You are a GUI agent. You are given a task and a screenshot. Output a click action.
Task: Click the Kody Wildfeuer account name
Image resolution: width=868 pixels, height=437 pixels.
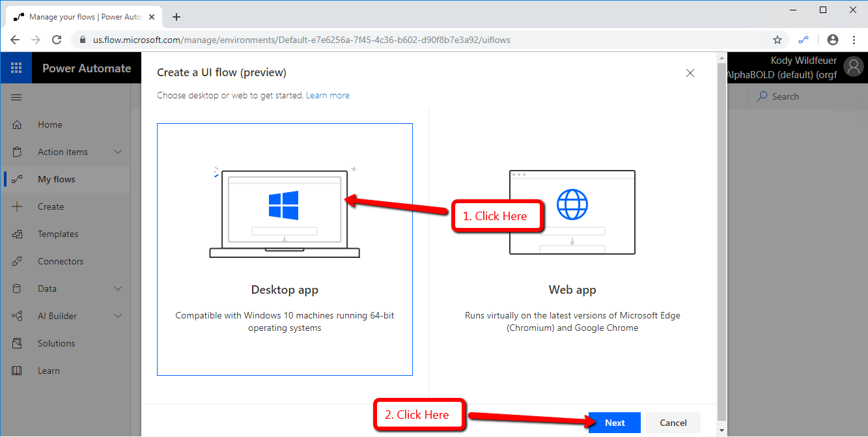(x=804, y=61)
